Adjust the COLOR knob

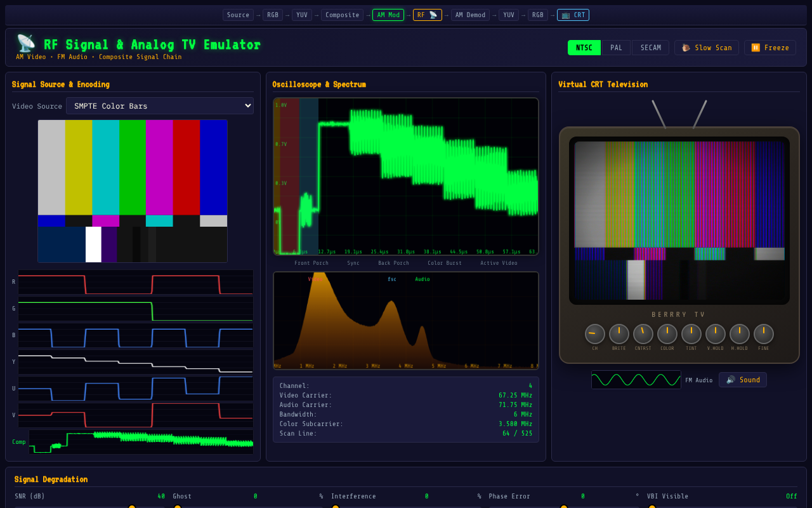coord(667,334)
